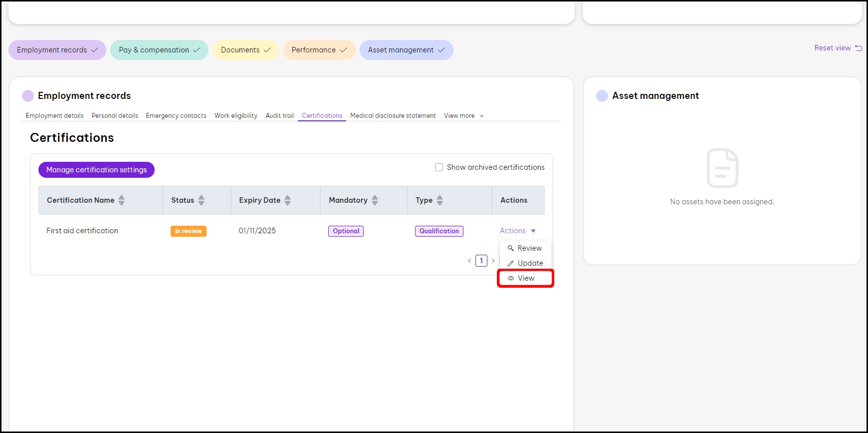Click the 01/11/2025 expiry date
Viewport: 868px width, 433px height.
click(257, 231)
